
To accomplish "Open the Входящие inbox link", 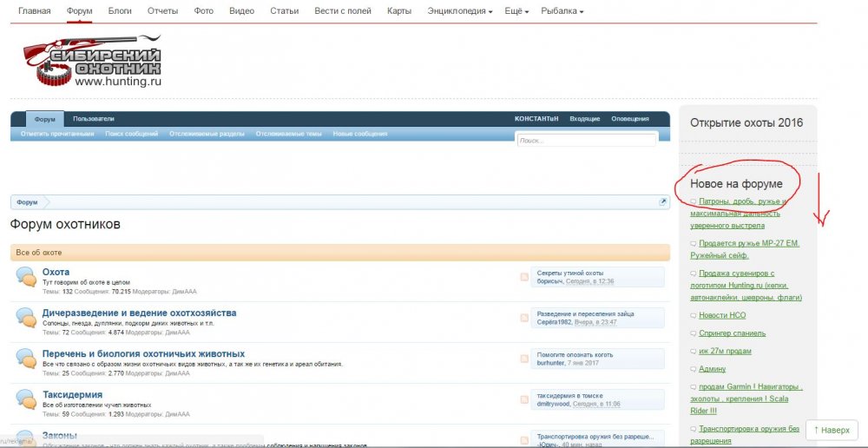I will click(x=584, y=119).
